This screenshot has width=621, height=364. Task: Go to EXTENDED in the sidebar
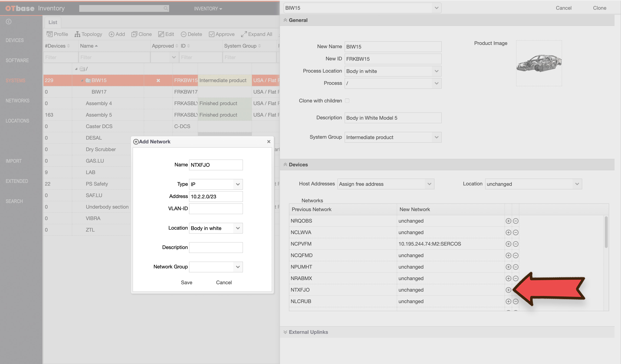(17, 181)
